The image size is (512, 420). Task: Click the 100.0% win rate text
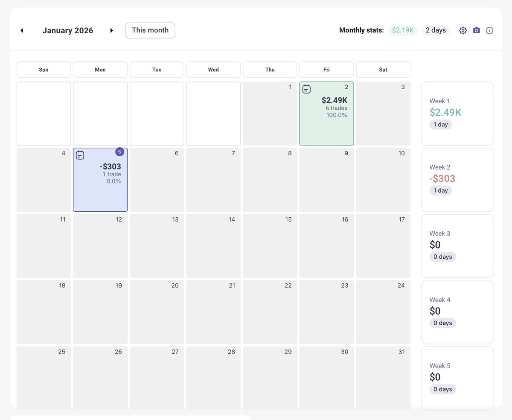(337, 115)
